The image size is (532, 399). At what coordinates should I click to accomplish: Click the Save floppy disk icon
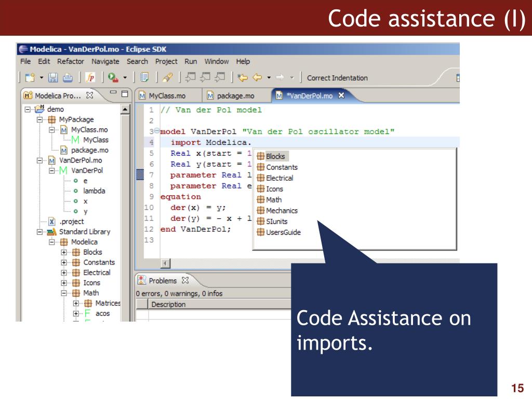pos(53,78)
